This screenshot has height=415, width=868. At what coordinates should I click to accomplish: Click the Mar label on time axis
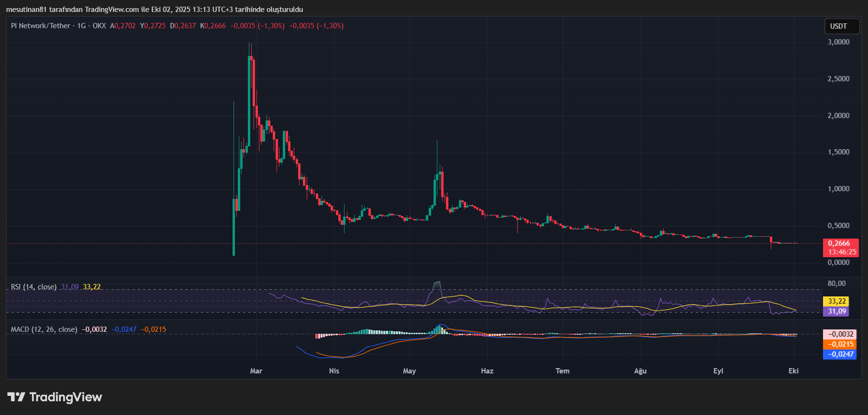point(256,371)
